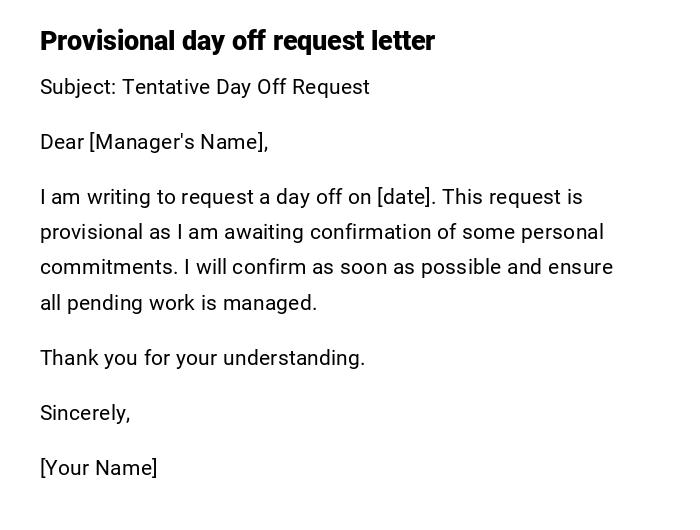Click the "Subject: Tentative Day Off Request" line
The height and width of the screenshot is (530, 700).
[x=205, y=87]
